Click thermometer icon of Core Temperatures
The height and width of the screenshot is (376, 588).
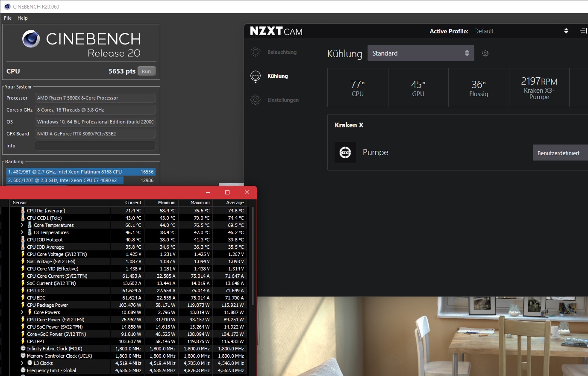click(x=30, y=225)
